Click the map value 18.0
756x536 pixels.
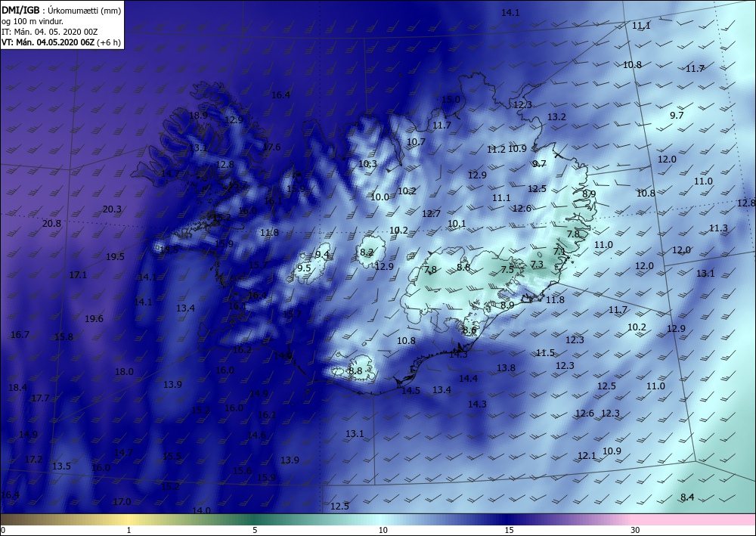coord(124,372)
